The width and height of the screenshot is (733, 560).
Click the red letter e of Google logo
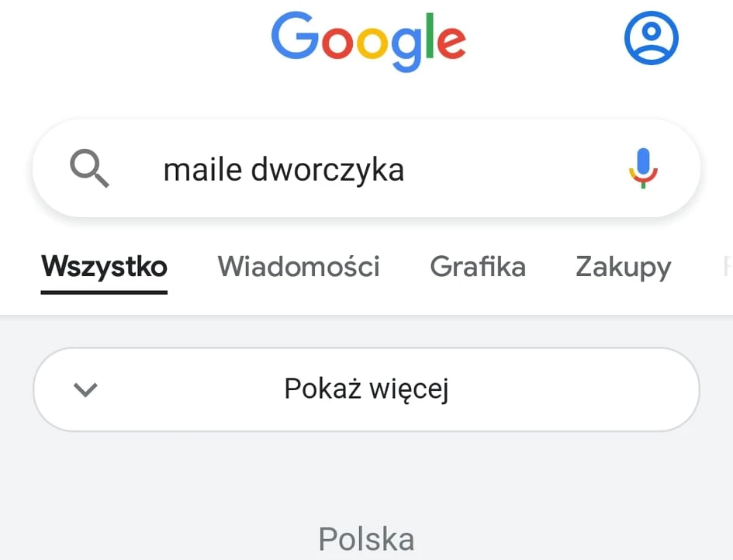point(451,43)
